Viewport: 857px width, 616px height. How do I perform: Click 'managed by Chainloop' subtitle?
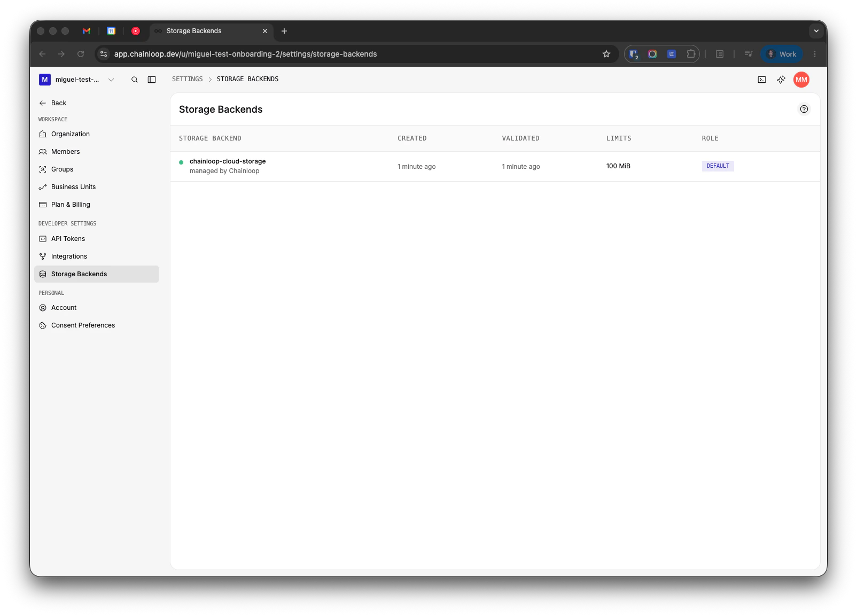tap(224, 171)
